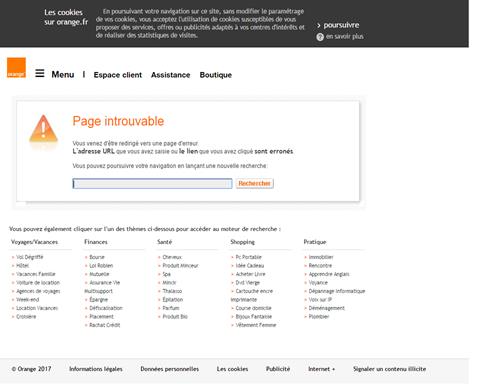Expand the Internet + footer item
The height and width of the screenshot is (384, 480).
pos(321,369)
